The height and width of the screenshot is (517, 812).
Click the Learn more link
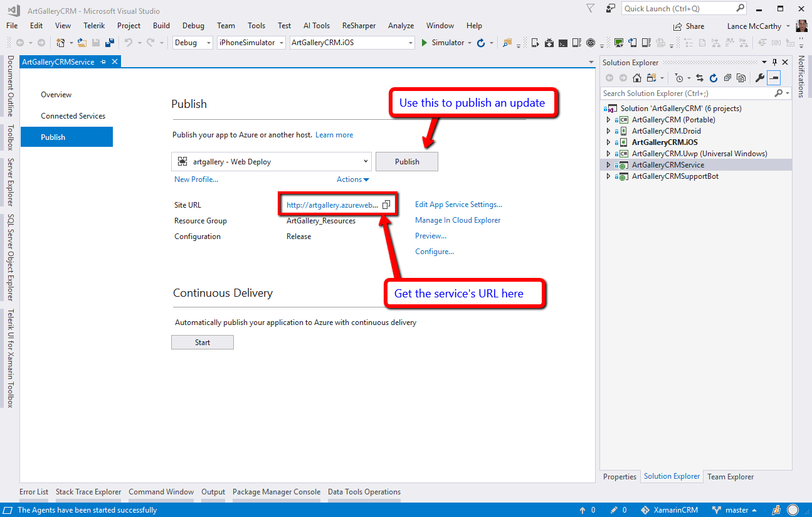pos(334,135)
